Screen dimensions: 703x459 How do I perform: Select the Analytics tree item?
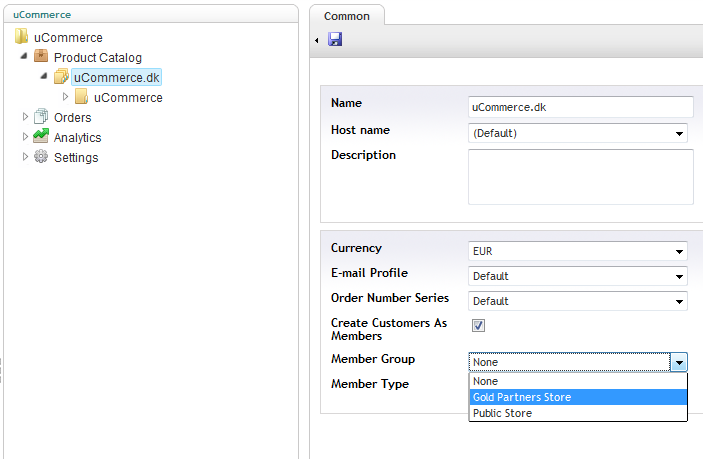click(78, 138)
